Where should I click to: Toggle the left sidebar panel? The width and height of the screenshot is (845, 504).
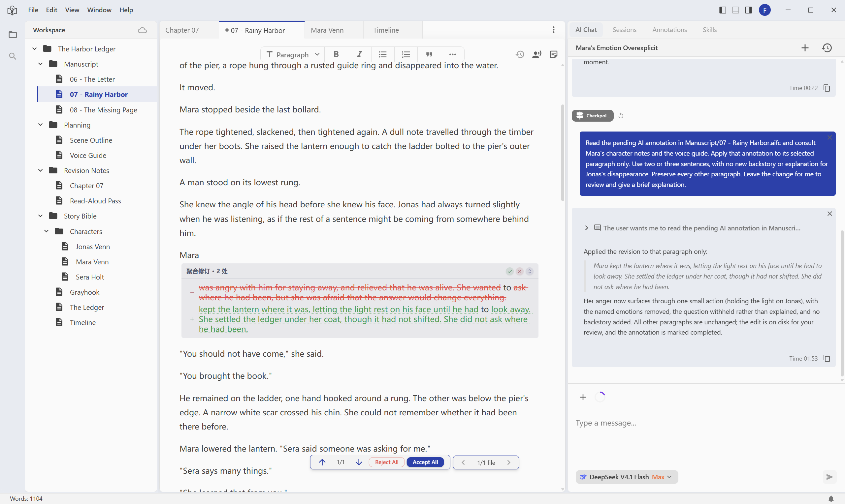click(x=723, y=10)
